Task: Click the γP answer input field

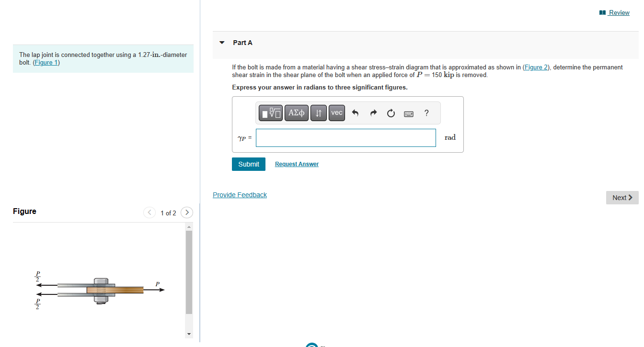Action: coord(346,138)
